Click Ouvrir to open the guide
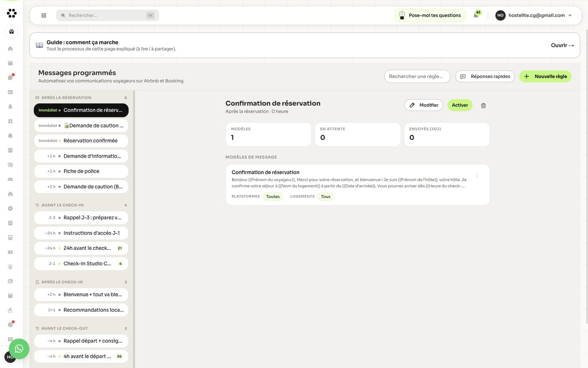588x368 pixels. (562, 46)
